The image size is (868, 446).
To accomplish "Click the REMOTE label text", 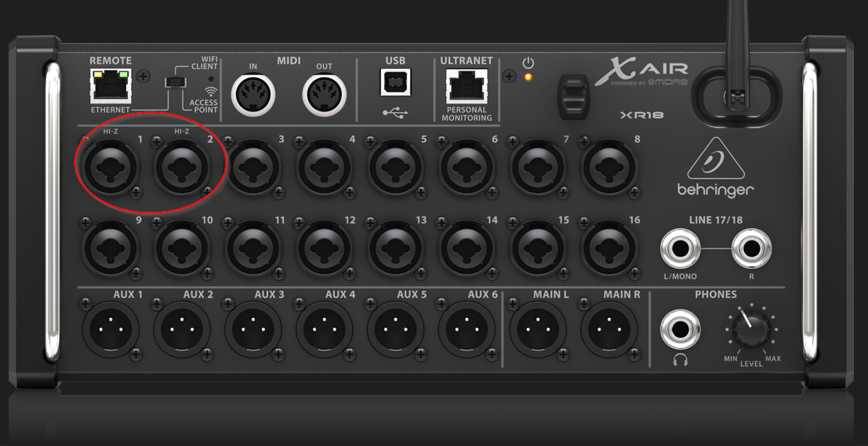I will pyautogui.click(x=110, y=61).
